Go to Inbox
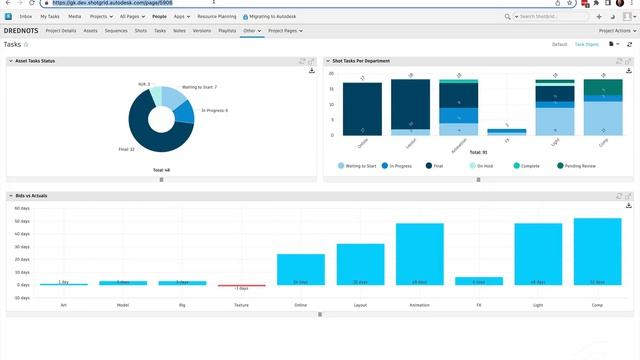640x360 pixels. [x=26, y=17]
